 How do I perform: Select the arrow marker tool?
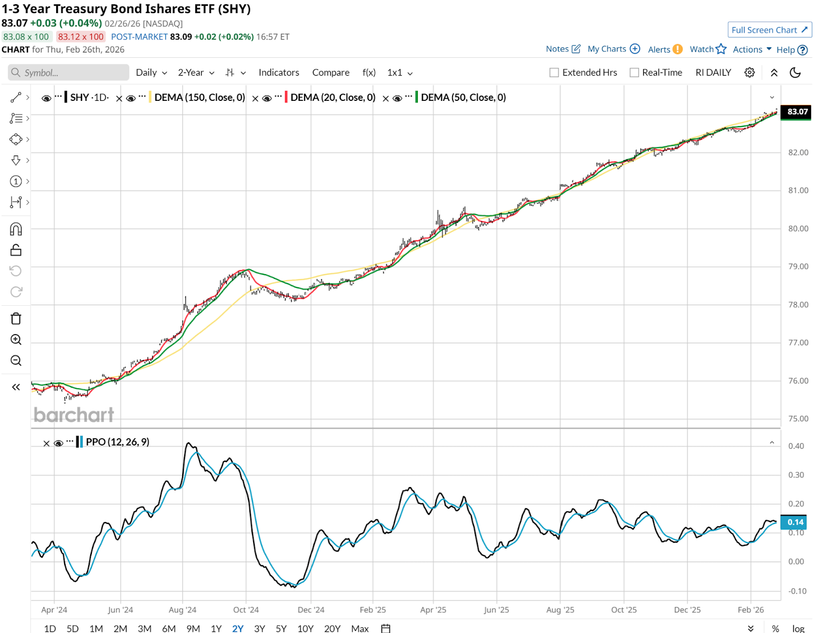tap(16, 160)
